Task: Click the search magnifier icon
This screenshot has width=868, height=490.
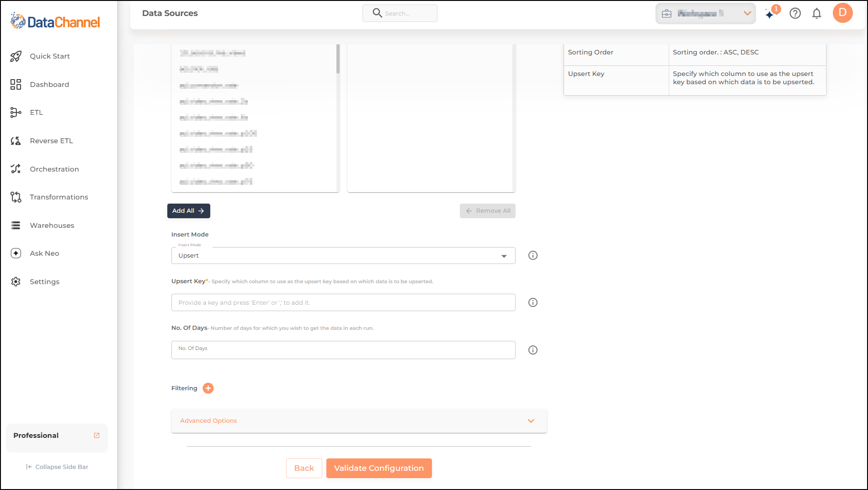Action: click(x=377, y=13)
